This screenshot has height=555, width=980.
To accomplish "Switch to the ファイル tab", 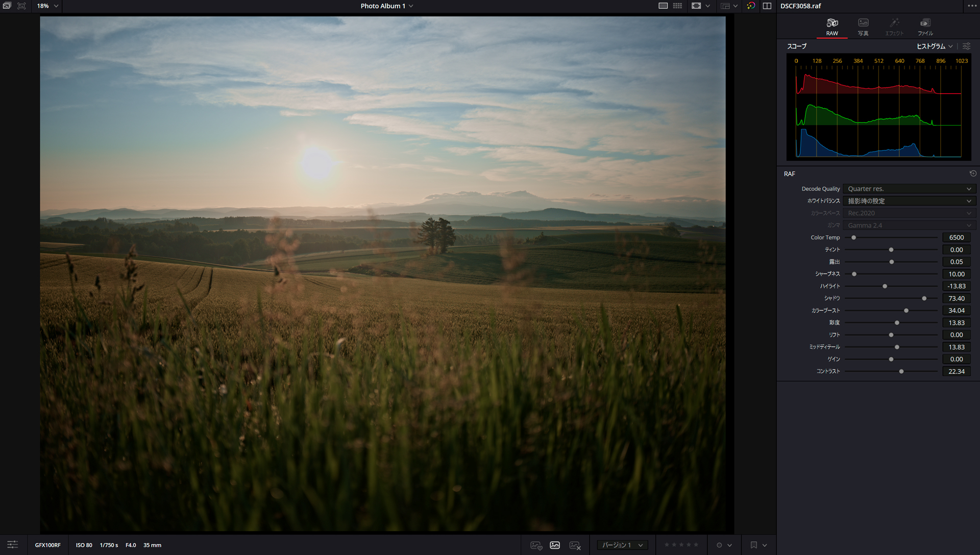I will (925, 27).
